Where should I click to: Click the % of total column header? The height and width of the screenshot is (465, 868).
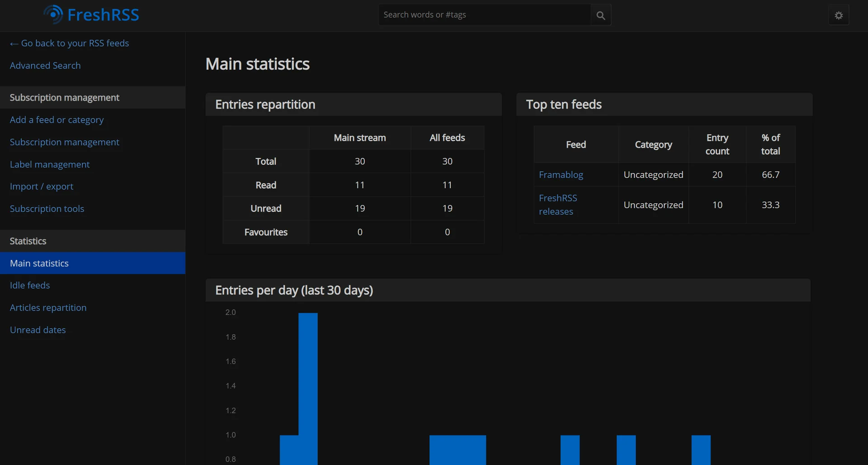771,144
